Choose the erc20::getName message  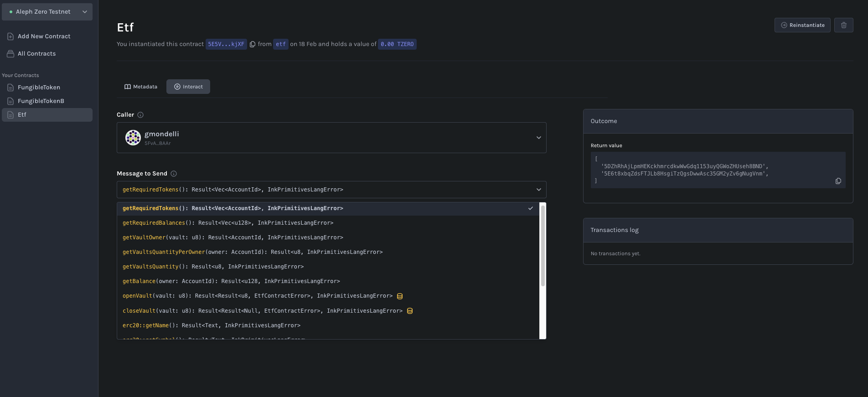point(328,325)
